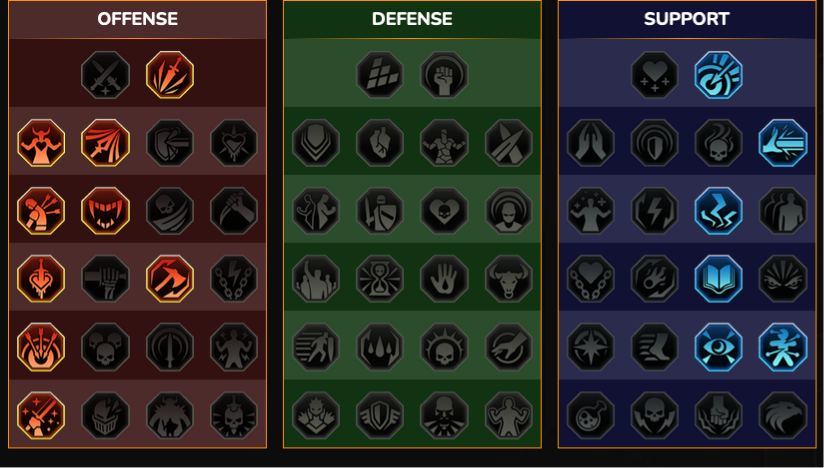The height and width of the screenshot is (468, 824).
Task: Choose the bull head defense mastery
Action: click(x=509, y=279)
